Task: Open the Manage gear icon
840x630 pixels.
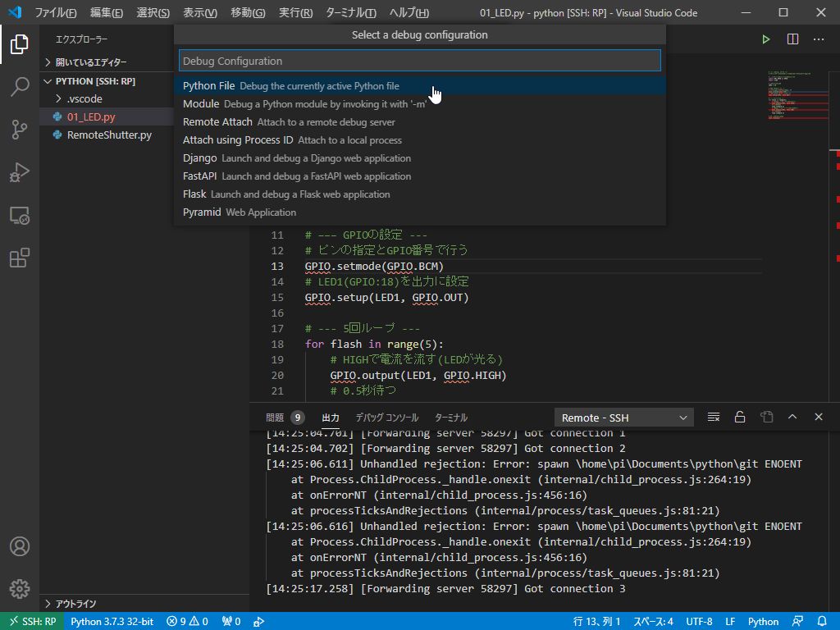Action: (x=20, y=589)
